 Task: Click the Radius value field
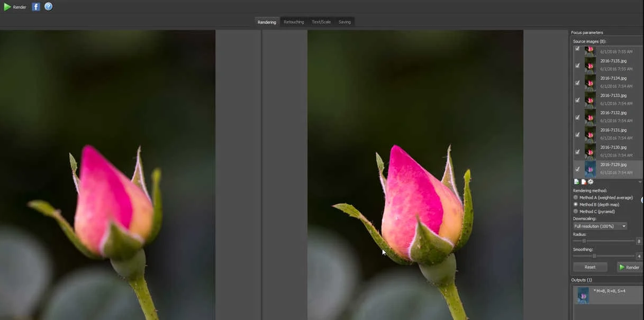(639, 241)
